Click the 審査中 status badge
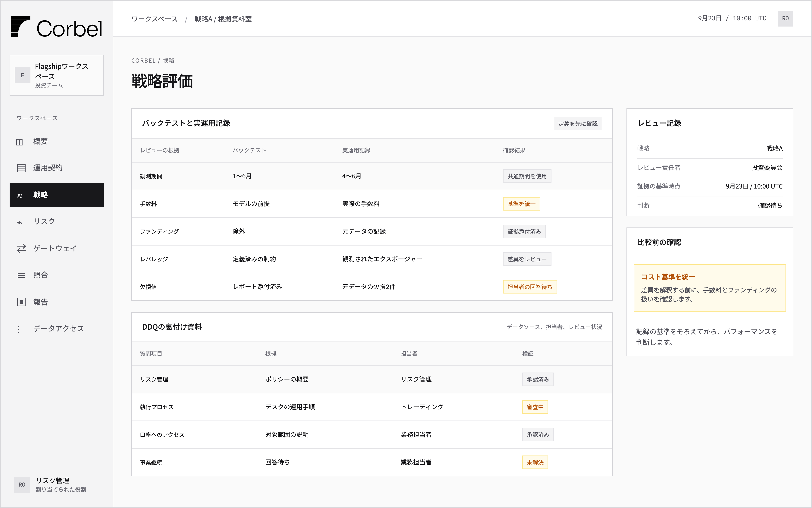 coord(535,407)
